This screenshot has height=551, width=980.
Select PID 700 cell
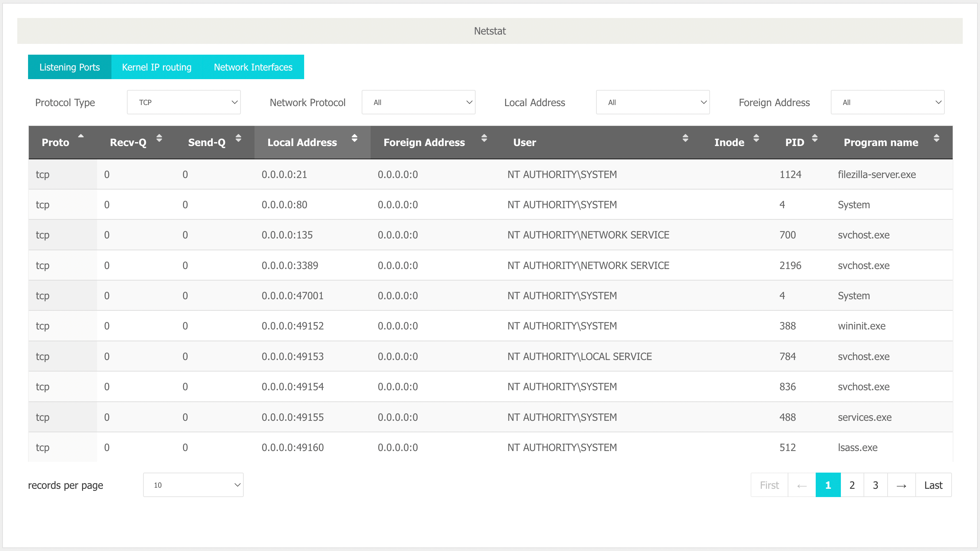pos(788,235)
